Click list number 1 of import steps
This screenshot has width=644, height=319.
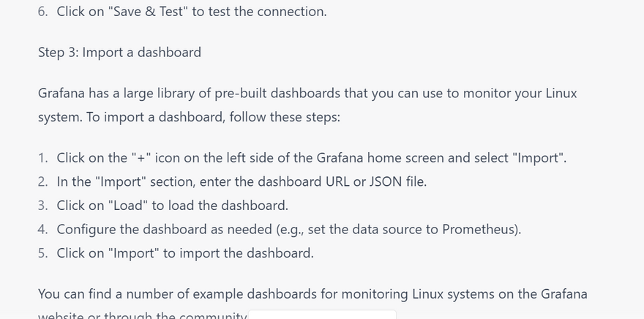[43, 158]
